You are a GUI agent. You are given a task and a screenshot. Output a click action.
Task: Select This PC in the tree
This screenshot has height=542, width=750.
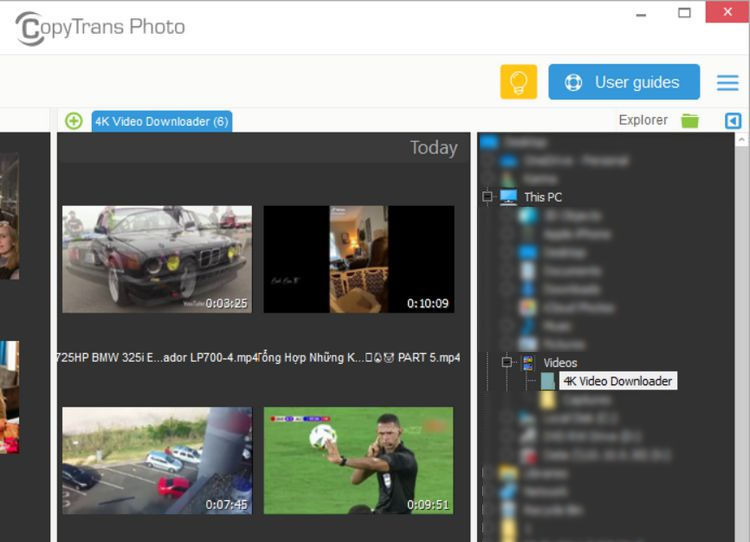click(x=542, y=197)
